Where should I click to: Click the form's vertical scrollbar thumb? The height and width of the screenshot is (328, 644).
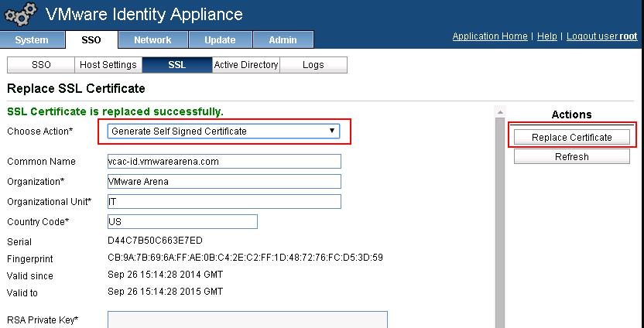coord(500,222)
